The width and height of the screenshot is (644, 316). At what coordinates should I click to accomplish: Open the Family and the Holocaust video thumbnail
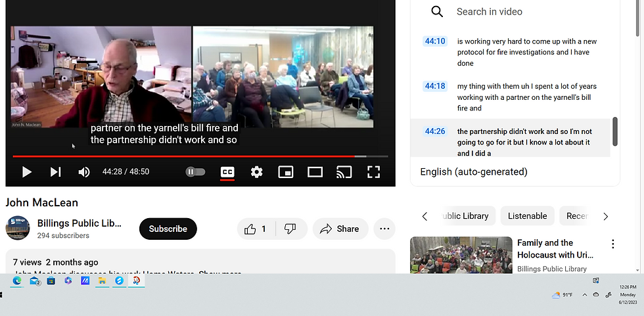click(x=461, y=255)
